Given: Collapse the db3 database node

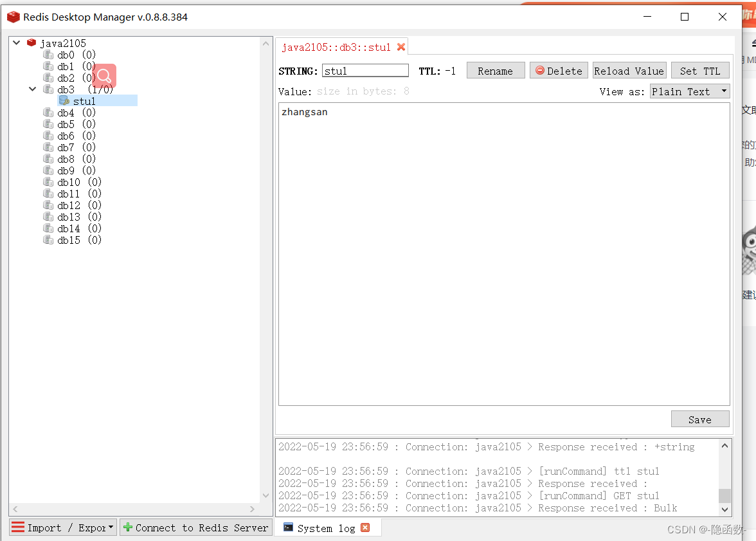Looking at the screenshot, I should coord(32,89).
